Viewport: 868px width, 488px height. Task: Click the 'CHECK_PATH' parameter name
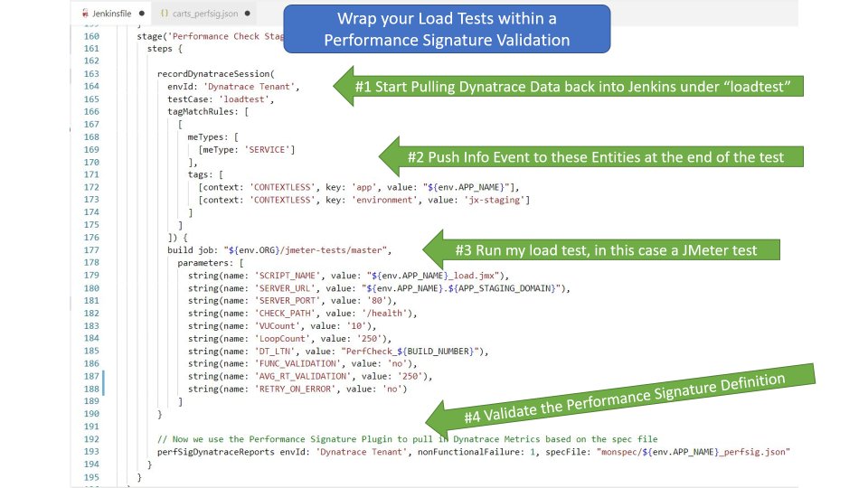(x=285, y=314)
